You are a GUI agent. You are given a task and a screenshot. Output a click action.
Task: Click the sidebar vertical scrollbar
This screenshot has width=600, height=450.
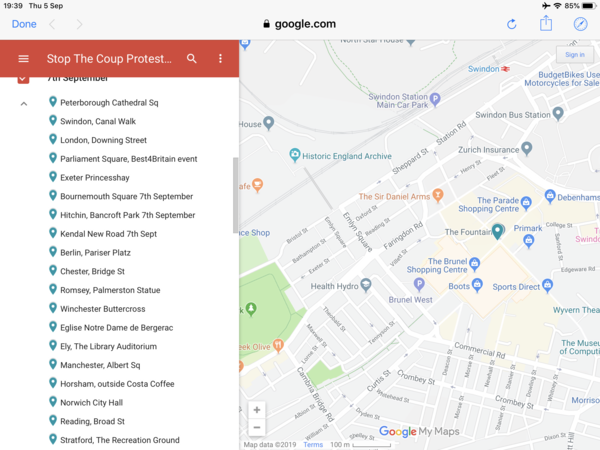click(236, 195)
